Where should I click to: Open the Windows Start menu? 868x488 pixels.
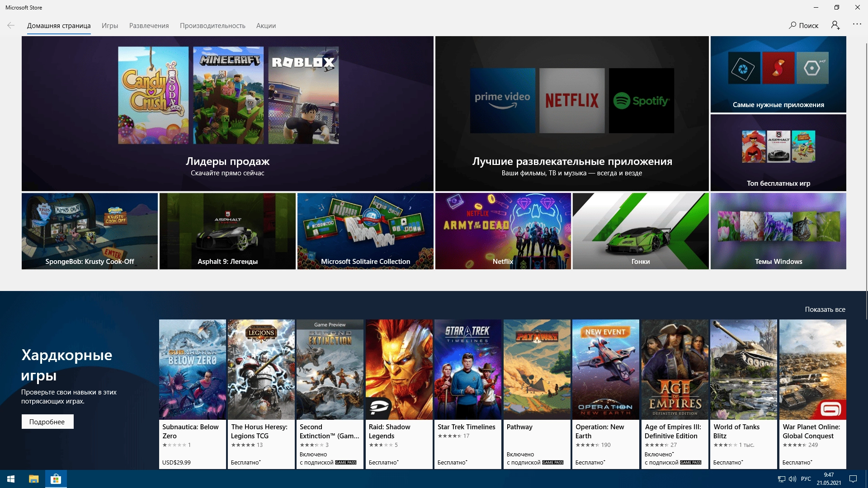click(11, 479)
